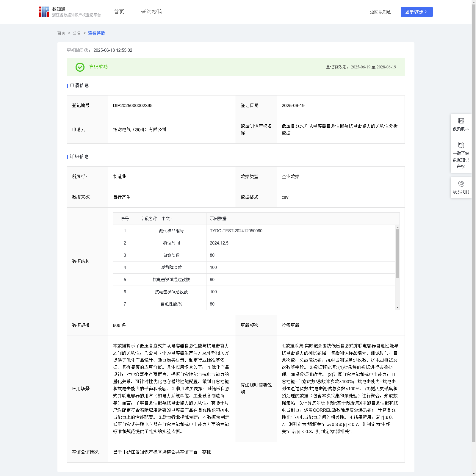The image size is (476, 476).
Task: Click the registration number DIP2025000002388
Action: [133, 106]
